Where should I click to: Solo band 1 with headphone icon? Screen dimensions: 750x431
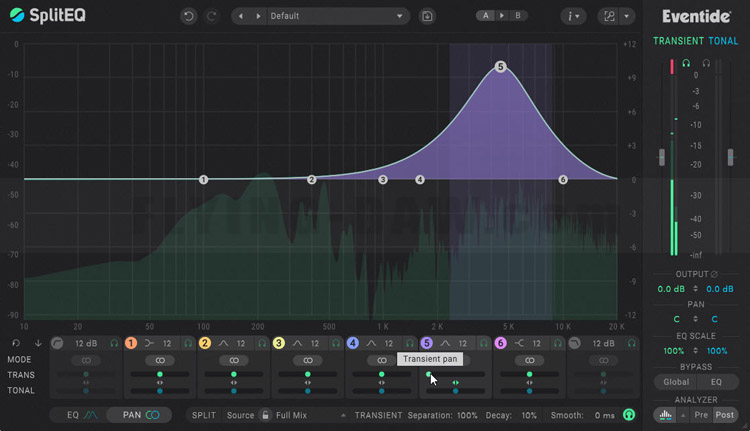[188, 343]
